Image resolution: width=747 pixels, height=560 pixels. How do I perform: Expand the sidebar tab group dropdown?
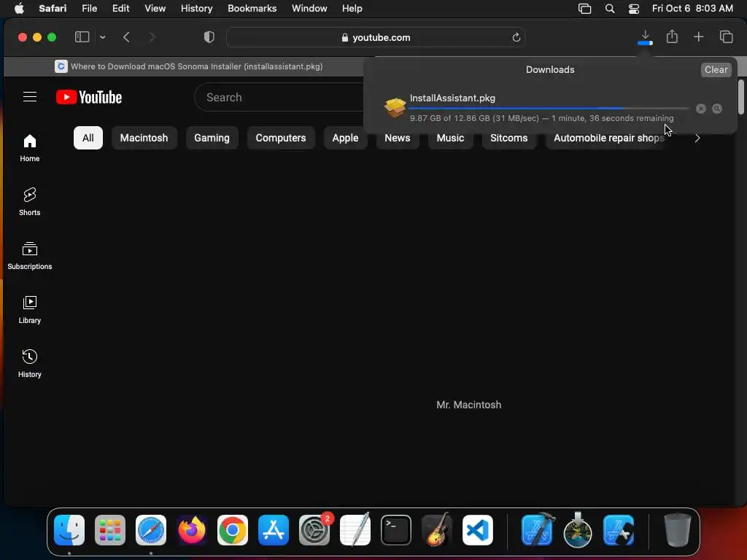click(102, 37)
